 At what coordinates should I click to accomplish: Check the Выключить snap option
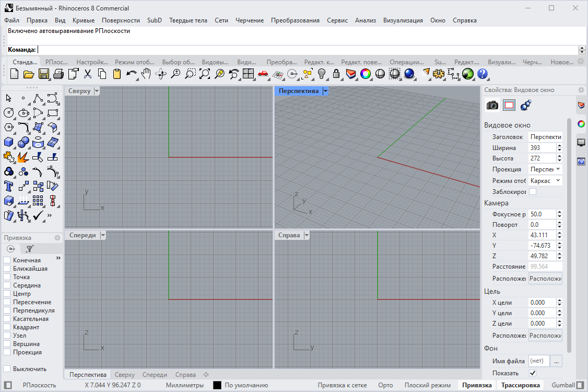point(7,368)
